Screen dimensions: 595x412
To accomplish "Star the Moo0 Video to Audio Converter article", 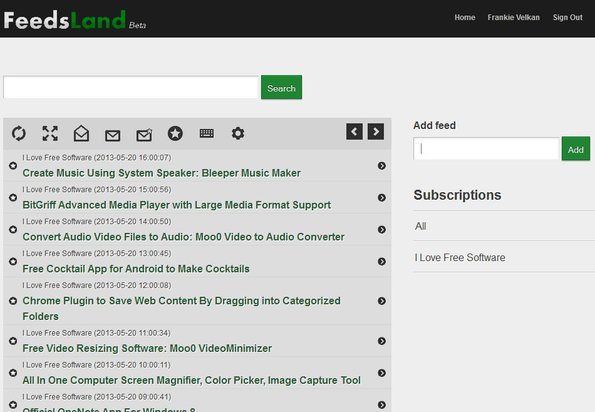I will click(13, 230).
